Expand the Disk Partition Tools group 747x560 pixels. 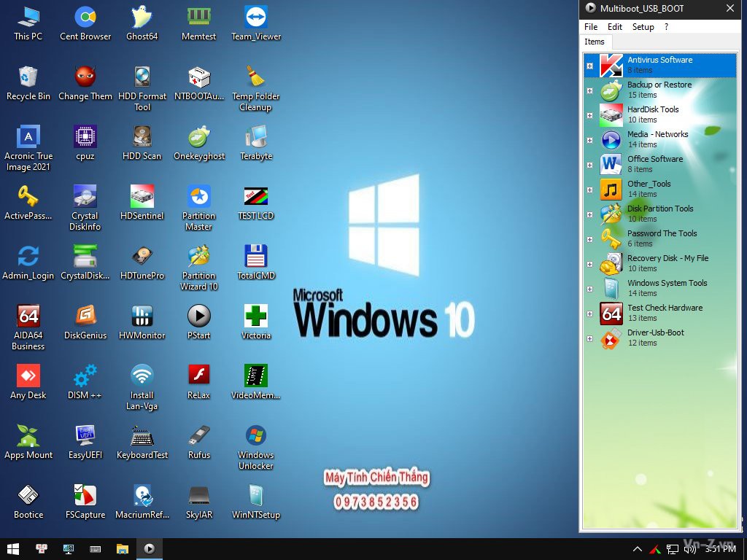pyautogui.click(x=589, y=215)
